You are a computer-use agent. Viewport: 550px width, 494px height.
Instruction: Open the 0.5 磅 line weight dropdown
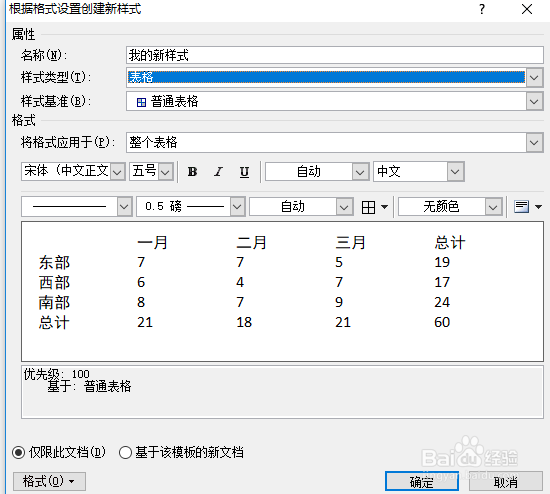tap(237, 207)
